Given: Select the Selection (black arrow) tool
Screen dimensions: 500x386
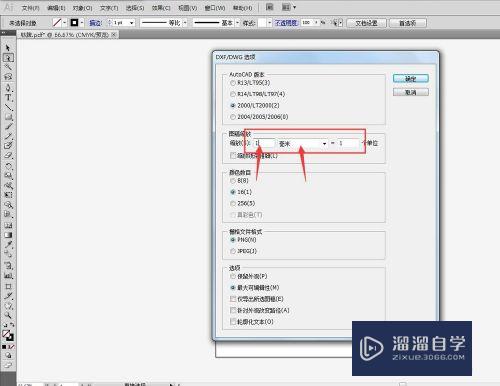Looking at the screenshot, I should [8, 48].
